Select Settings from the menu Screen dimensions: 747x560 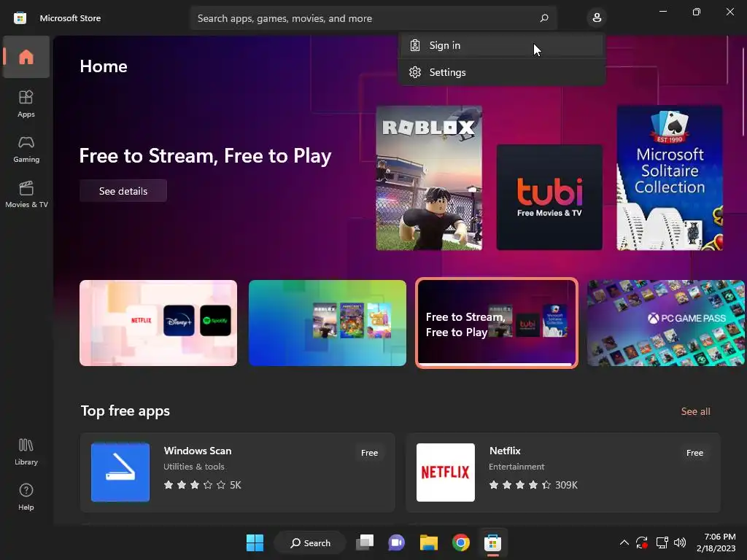pyautogui.click(x=502, y=72)
